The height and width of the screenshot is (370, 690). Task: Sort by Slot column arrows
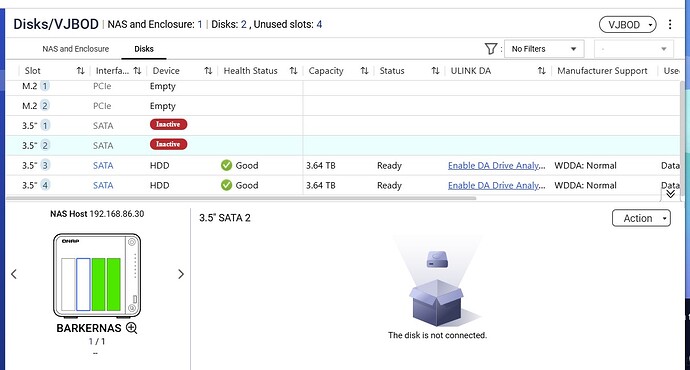click(81, 71)
